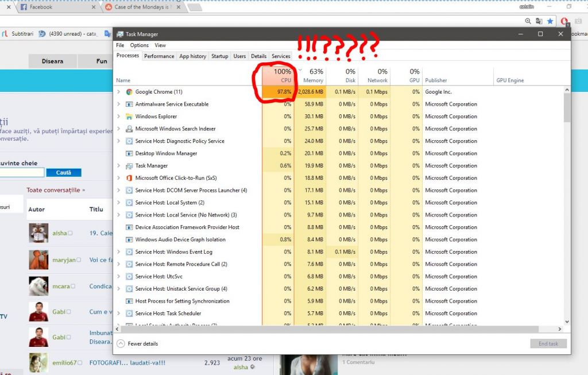This screenshot has width=588, height=375.
Task: Click the Service Host: UtcSvc icon
Action: [129, 277]
